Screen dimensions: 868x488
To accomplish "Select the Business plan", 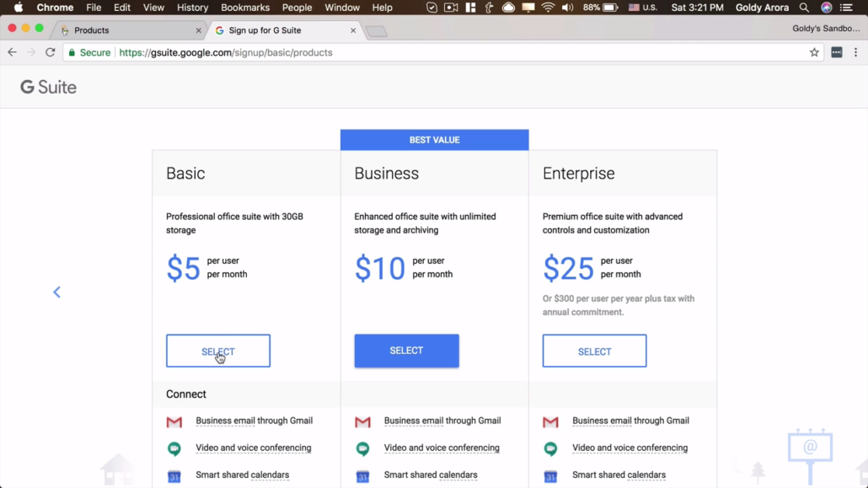I will [406, 351].
